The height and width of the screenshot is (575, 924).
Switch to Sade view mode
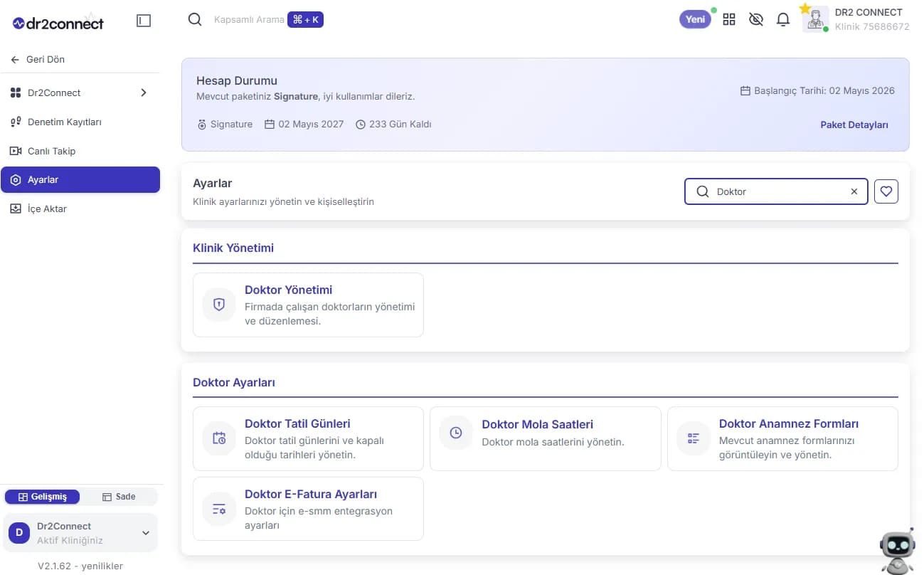click(x=119, y=497)
